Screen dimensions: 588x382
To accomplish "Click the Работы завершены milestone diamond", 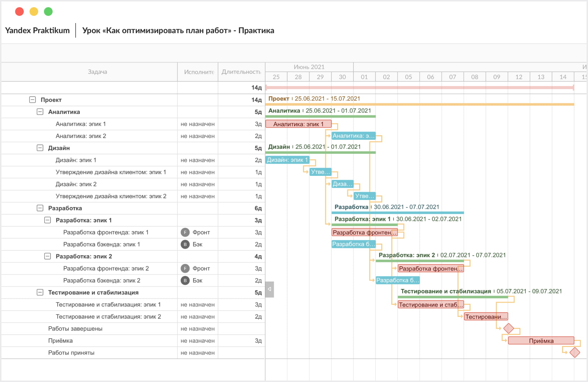I will [508, 328].
